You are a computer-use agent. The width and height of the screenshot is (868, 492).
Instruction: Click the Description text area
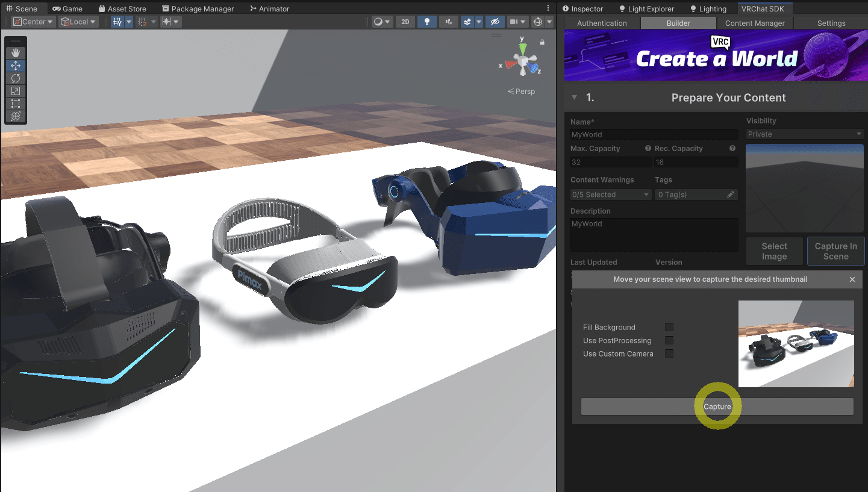[x=654, y=235]
